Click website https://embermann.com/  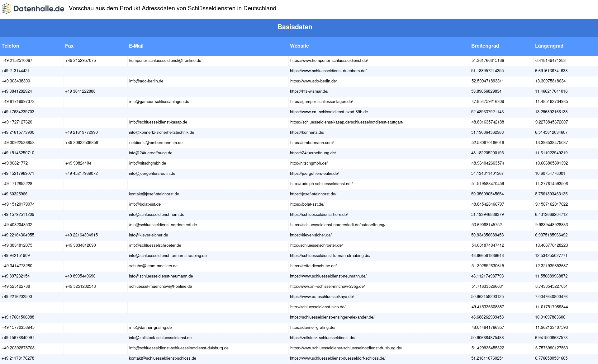[x=312, y=143]
